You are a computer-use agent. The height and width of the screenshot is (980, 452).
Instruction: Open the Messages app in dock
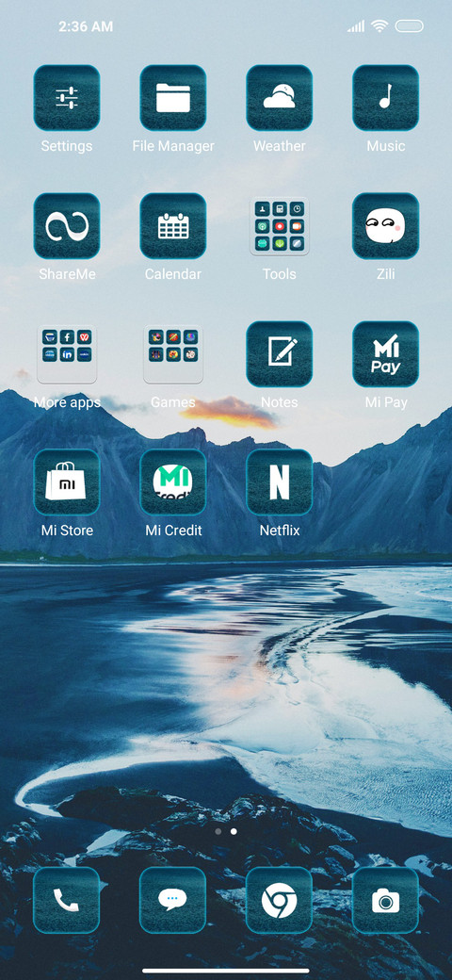[173, 900]
